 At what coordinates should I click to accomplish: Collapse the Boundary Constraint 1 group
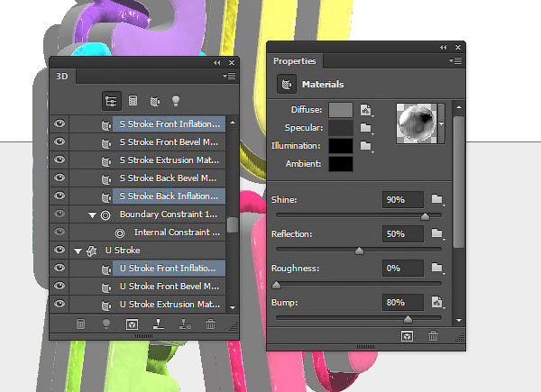92,215
